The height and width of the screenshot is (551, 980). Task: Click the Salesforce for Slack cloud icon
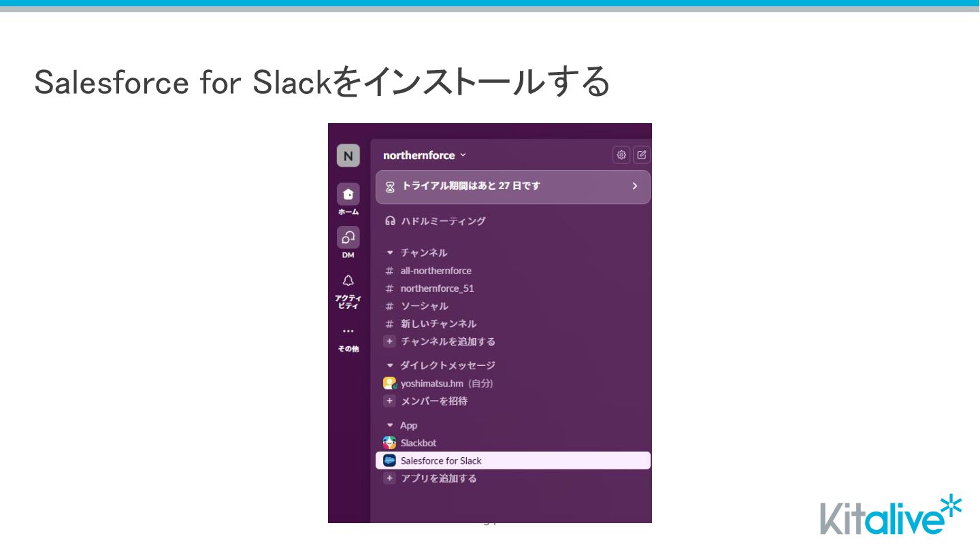[389, 461]
